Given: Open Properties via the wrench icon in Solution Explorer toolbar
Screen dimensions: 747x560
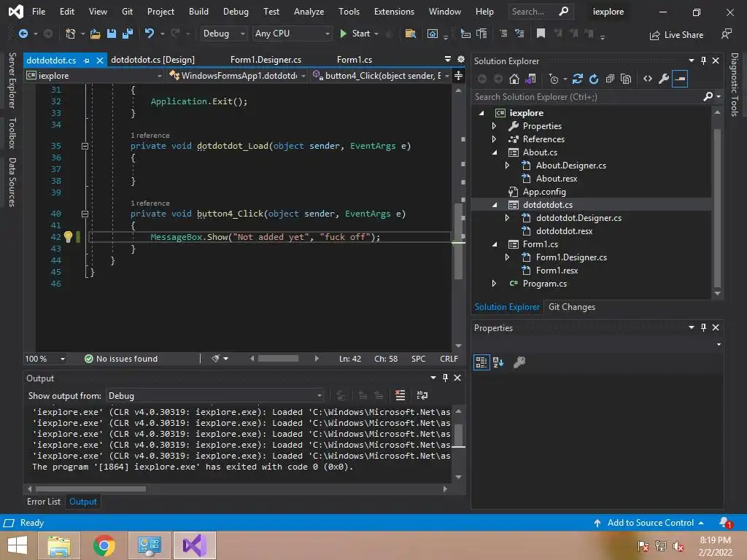Looking at the screenshot, I should coord(663,79).
